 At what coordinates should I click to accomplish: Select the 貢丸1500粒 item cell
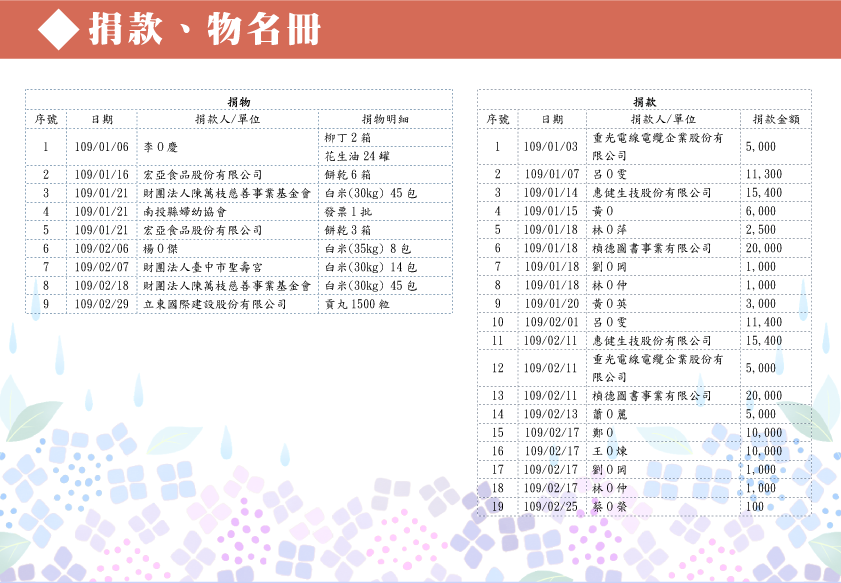(359, 304)
